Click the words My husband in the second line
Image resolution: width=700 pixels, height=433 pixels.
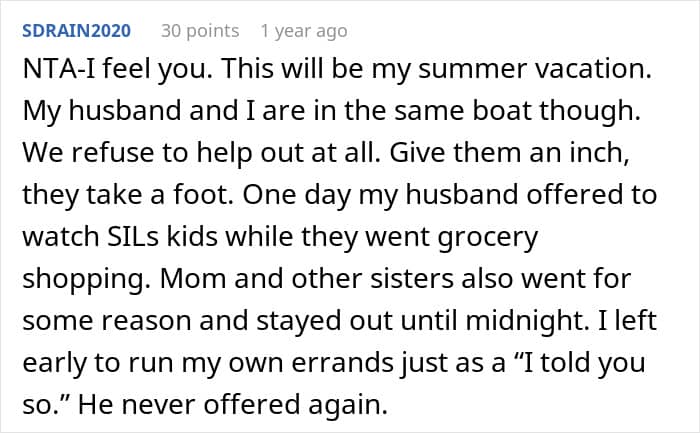click(102, 111)
